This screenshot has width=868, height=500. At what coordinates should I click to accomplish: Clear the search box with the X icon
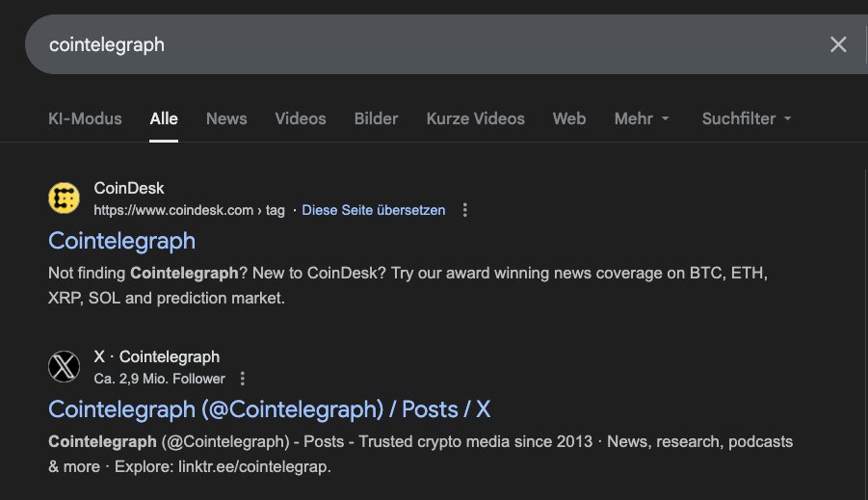(x=838, y=44)
